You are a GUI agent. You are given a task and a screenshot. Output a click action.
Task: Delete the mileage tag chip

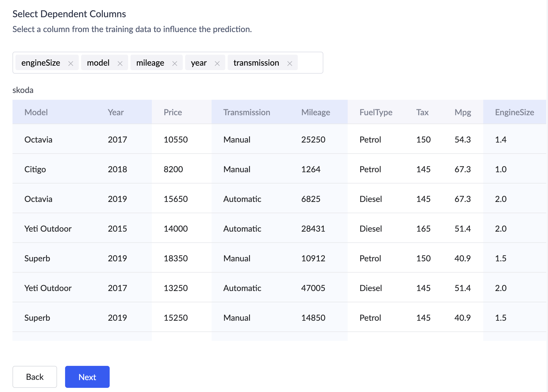point(175,63)
